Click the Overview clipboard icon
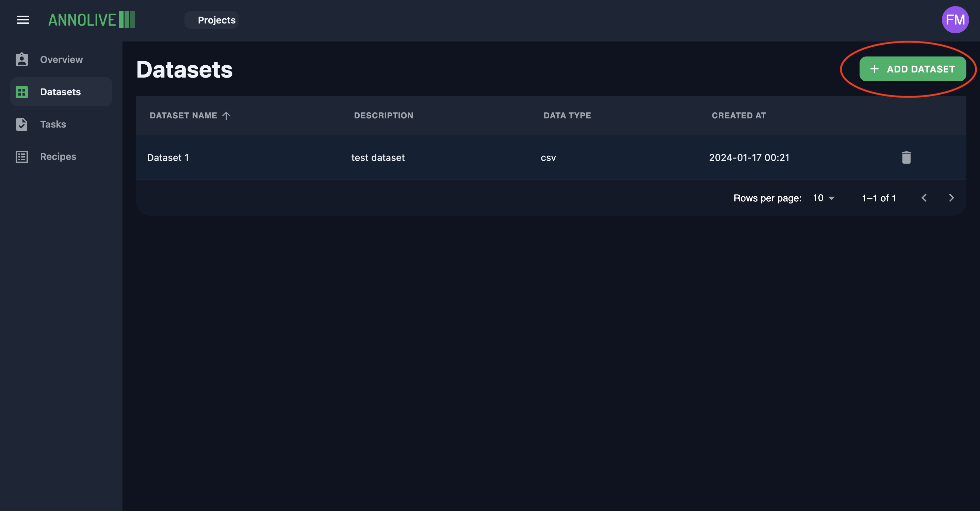Image resolution: width=980 pixels, height=511 pixels. click(x=22, y=59)
